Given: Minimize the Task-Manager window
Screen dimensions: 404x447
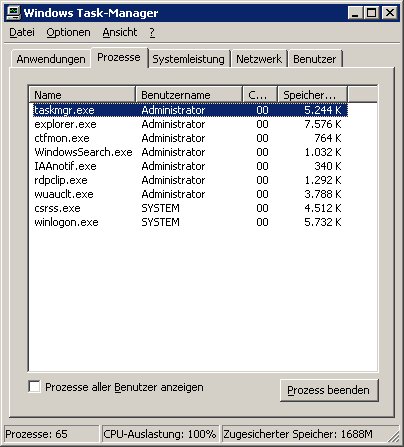Looking at the screenshot, I should pos(356,13).
